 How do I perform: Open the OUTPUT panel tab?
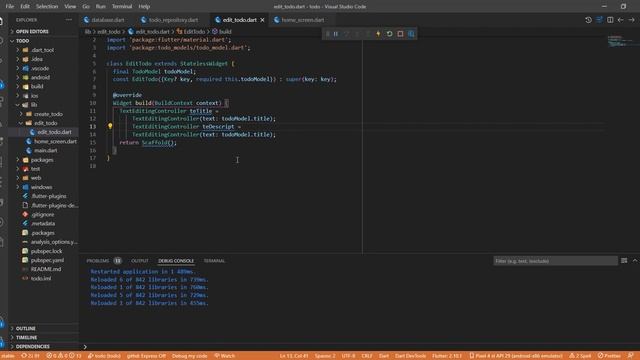click(140, 260)
